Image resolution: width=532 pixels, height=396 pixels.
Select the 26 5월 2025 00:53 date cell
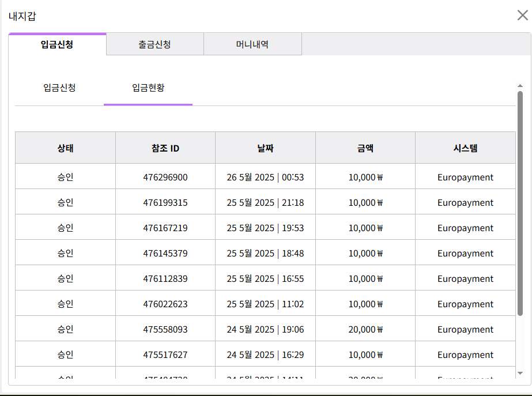[x=265, y=178]
